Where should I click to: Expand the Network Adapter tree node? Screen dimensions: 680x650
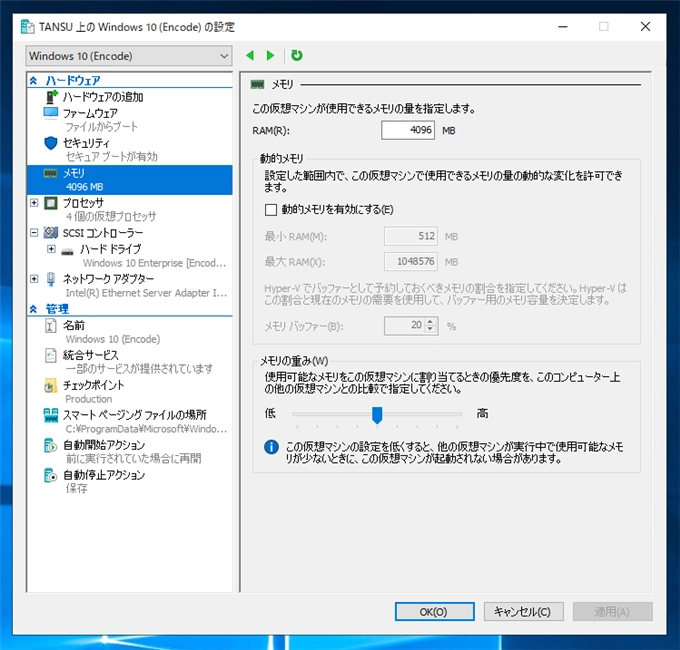click(x=34, y=279)
